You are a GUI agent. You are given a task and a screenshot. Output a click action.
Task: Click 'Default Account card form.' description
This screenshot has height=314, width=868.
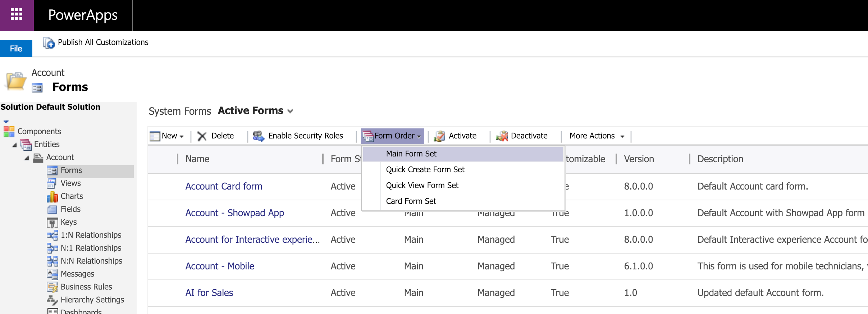(753, 186)
